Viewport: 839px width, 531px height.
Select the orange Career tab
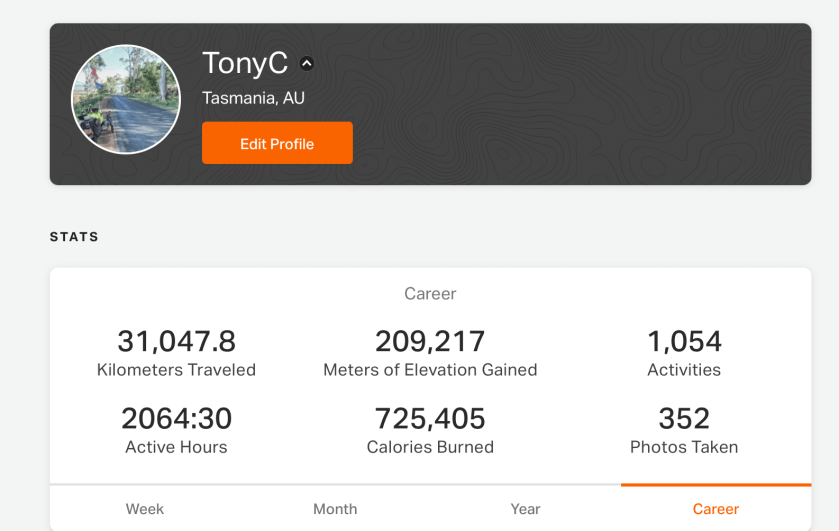tap(716, 509)
